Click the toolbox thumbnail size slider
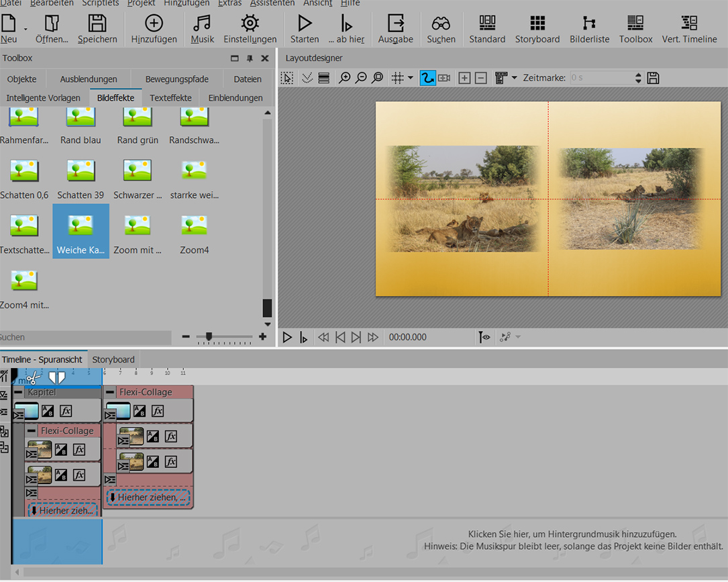The width and height of the screenshot is (728, 582). pyautogui.click(x=209, y=336)
